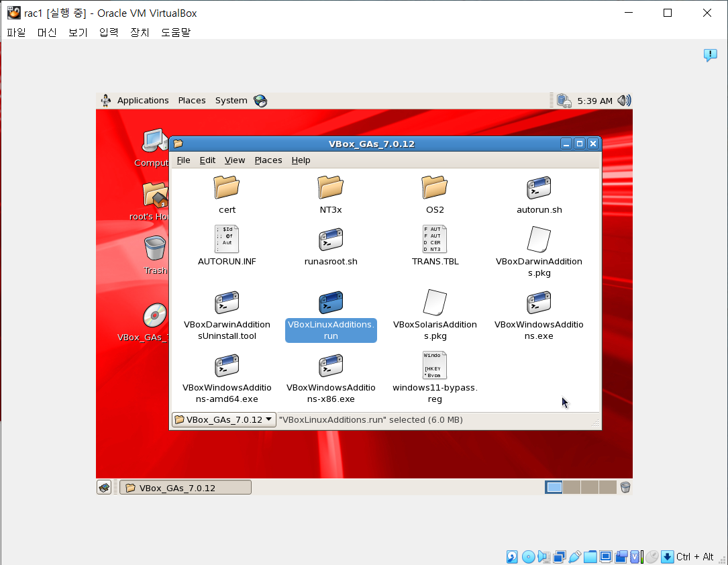Open the VBox_GAs_7.0.12 location dropdown
The height and width of the screenshot is (565, 728).
click(224, 419)
